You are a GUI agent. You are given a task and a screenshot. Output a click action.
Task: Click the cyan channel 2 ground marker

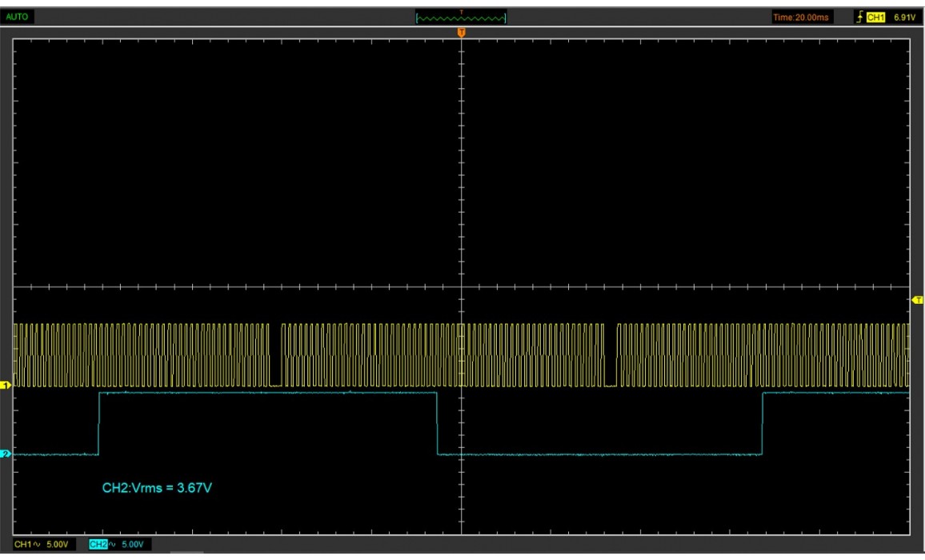pos(6,454)
